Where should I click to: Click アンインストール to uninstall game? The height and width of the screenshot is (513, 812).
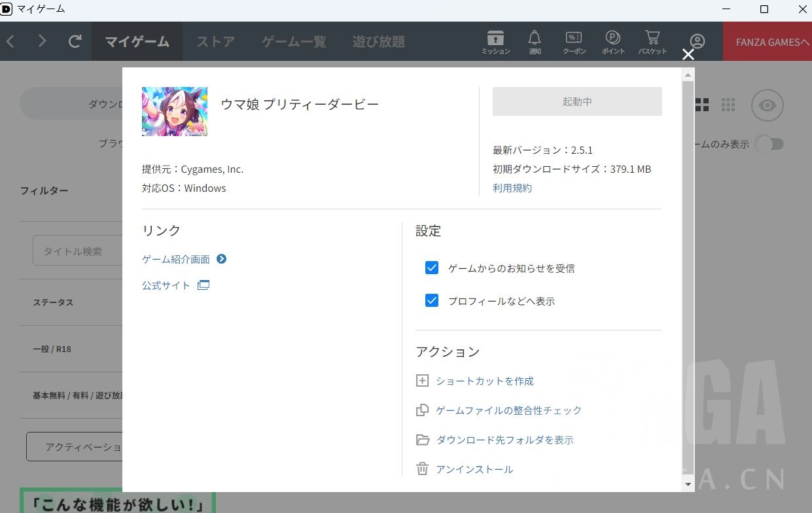click(474, 469)
